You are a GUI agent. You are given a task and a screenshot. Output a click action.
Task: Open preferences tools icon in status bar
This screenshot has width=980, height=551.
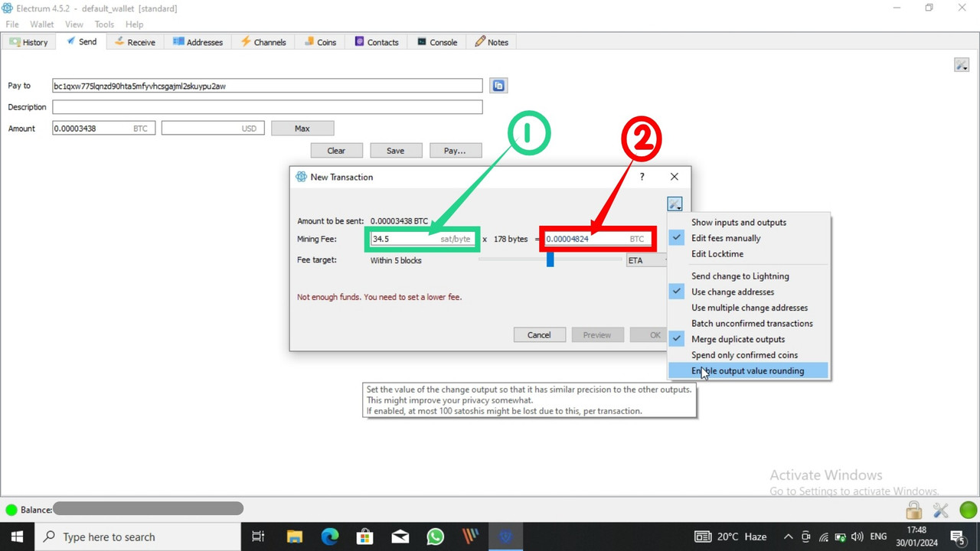point(941,510)
